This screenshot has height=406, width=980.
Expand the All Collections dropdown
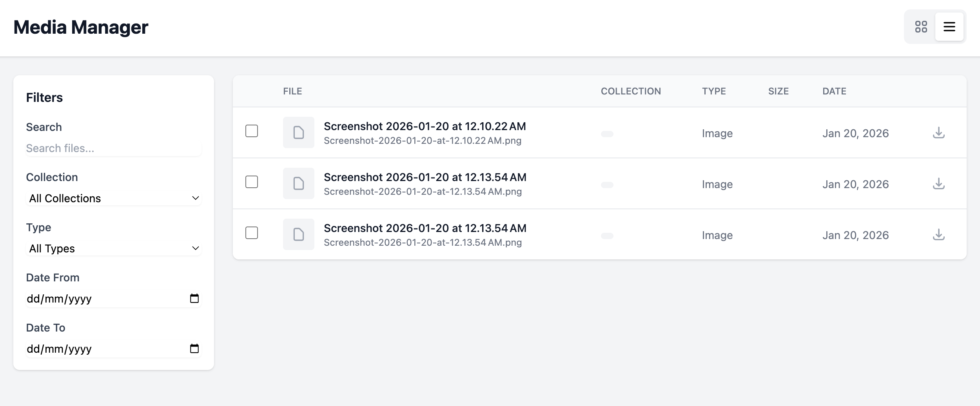114,198
